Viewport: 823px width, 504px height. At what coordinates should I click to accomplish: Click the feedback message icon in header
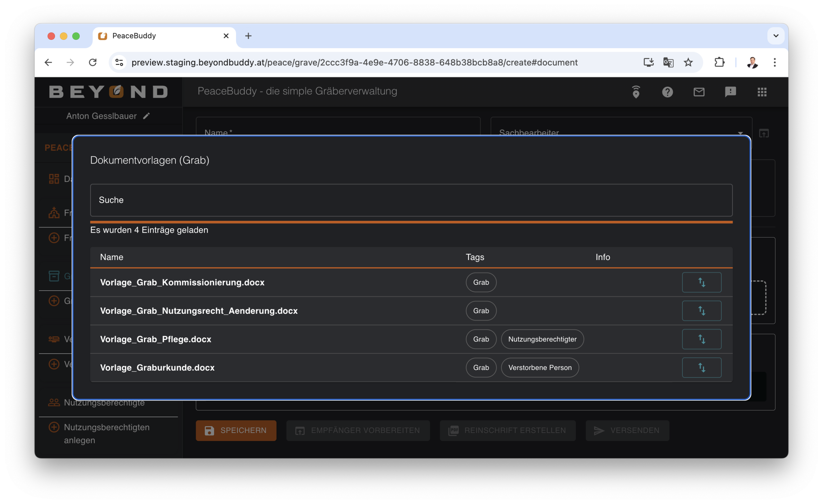(730, 92)
